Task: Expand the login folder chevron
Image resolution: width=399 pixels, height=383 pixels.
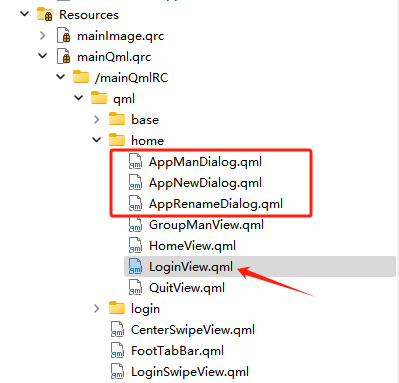Action: point(96,308)
